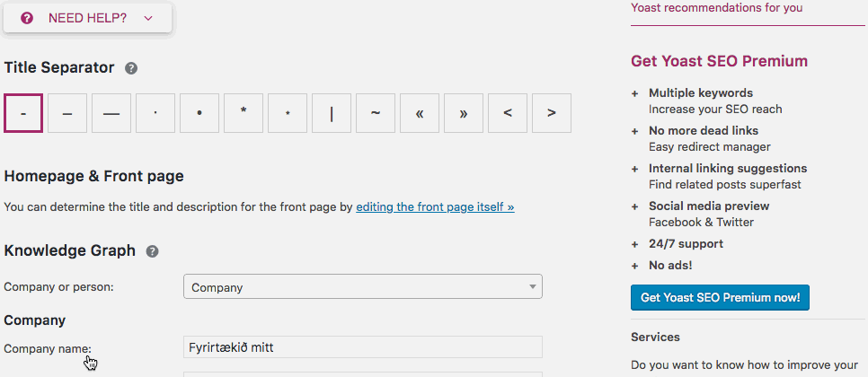Viewport: 868px width, 377px height.
Task: Select the en dash title separator
Action: tap(67, 113)
